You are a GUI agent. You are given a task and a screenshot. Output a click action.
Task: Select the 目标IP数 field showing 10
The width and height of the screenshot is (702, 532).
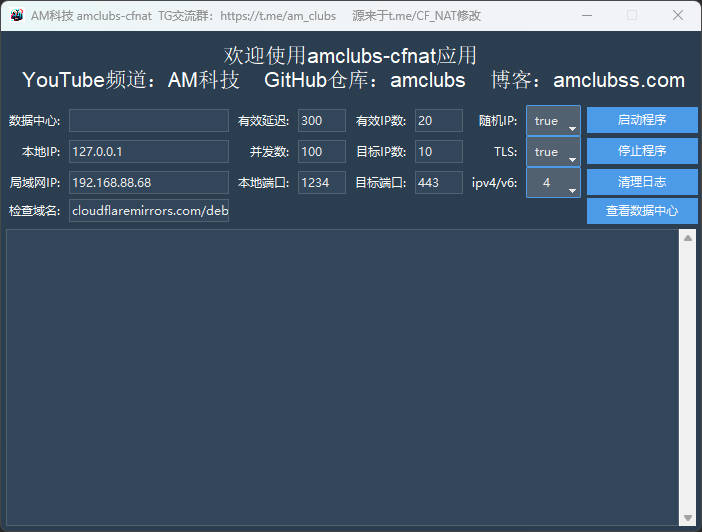(438, 152)
